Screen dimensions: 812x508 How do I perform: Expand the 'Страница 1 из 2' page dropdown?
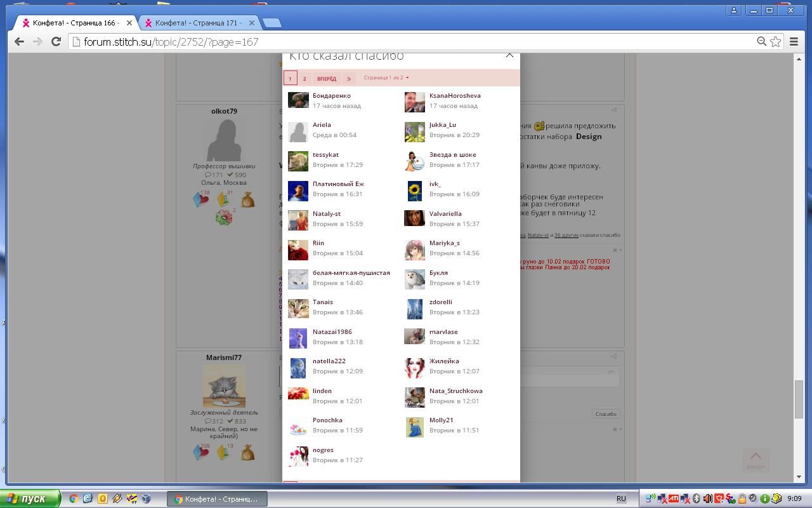[386, 78]
